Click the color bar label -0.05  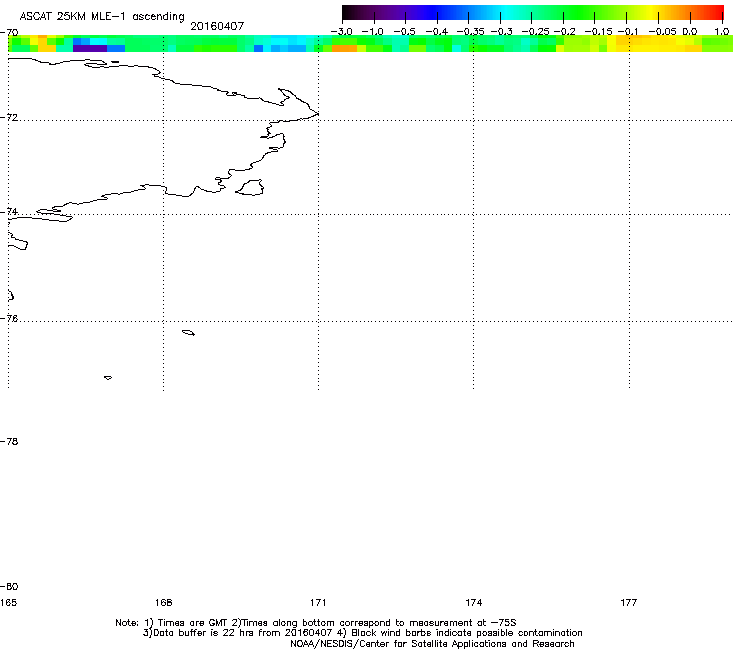[663, 32]
